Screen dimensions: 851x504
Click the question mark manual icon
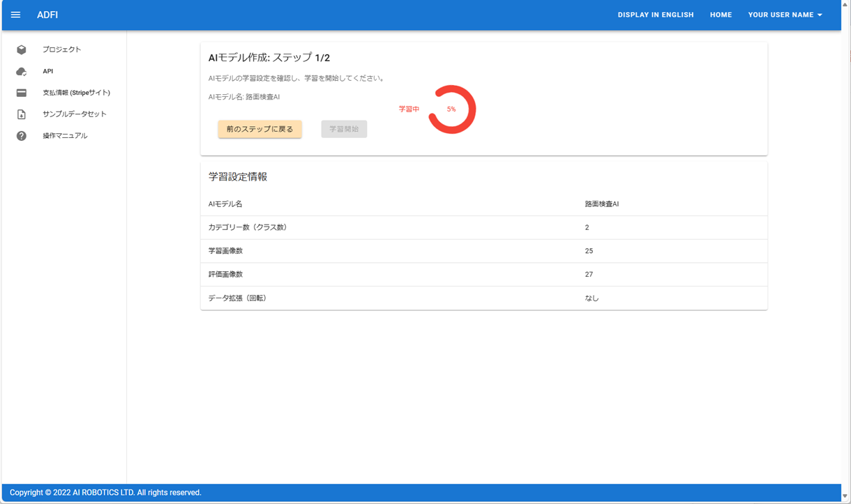[22, 136]
